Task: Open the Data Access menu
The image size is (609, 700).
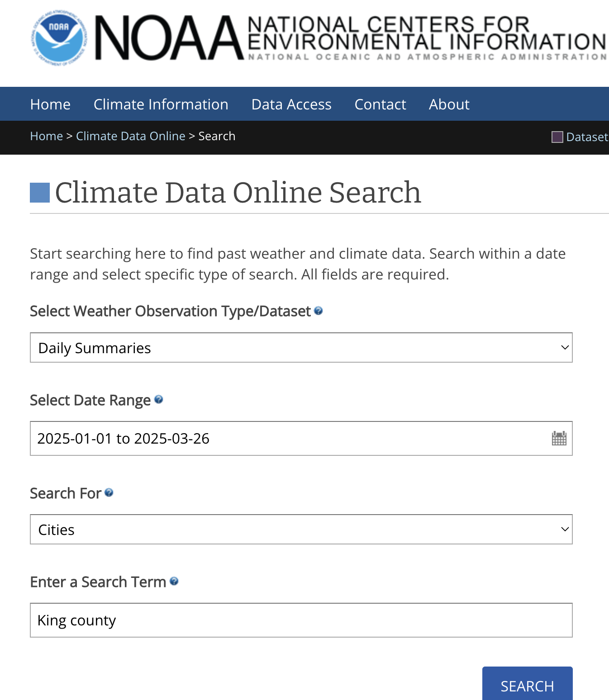Action: (291, 104)
